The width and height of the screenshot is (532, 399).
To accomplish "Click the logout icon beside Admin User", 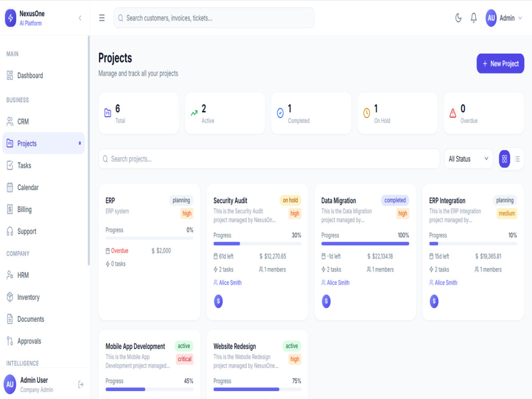I will (x=81, y=385).
